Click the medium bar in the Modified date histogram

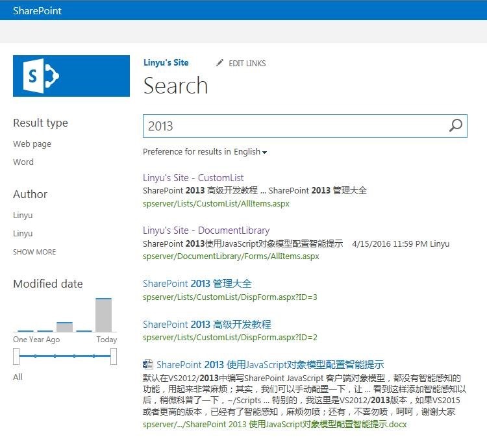(x=64, y=327)
